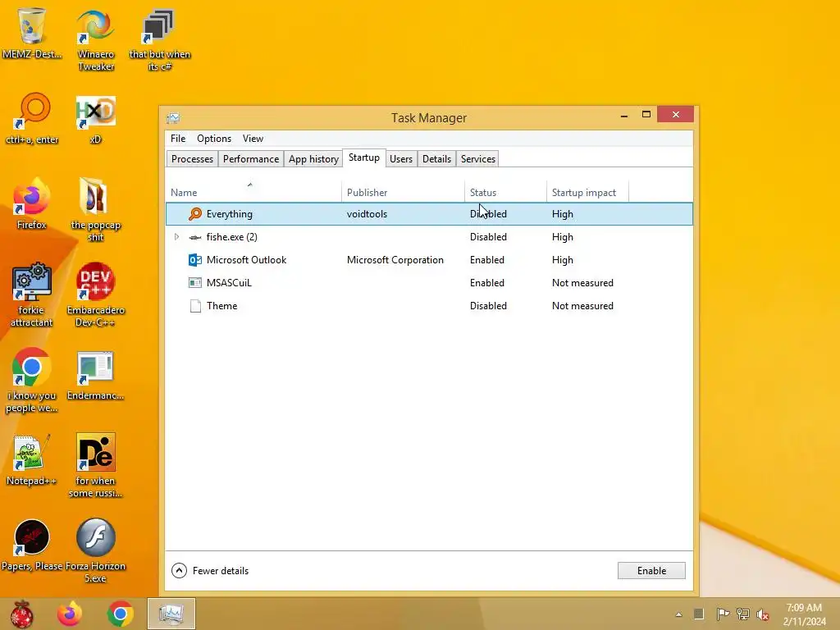
Task: Switch to the Services tab
Action: [x=478, y=159]
